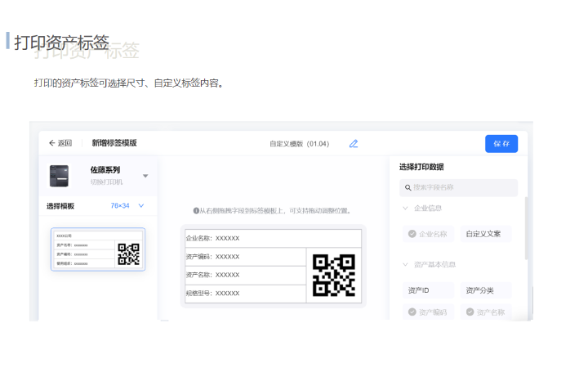Click the pencil edit icon beside 自定义模版
This screenshot has height=368, width=588.
click(x=354, y=144)
